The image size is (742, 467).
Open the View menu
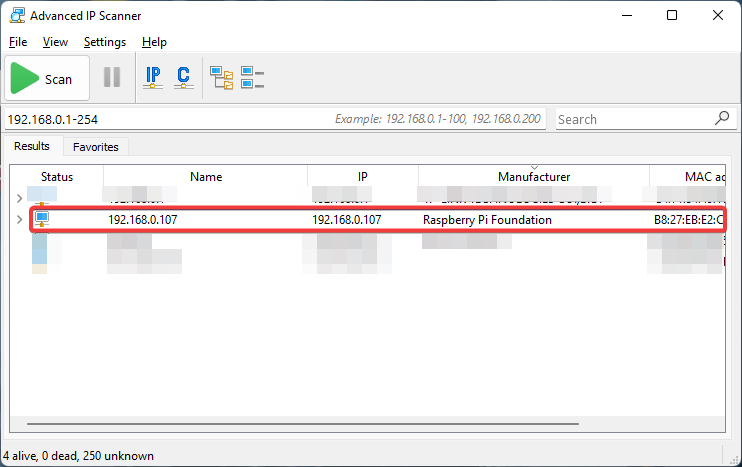pos(55,42)
